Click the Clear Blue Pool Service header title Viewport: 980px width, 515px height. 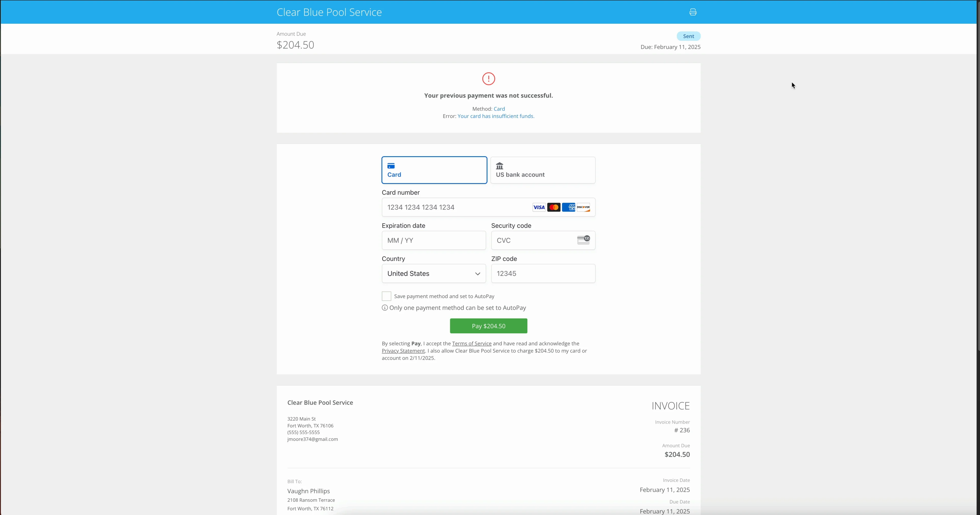click(x=329, y=12)
